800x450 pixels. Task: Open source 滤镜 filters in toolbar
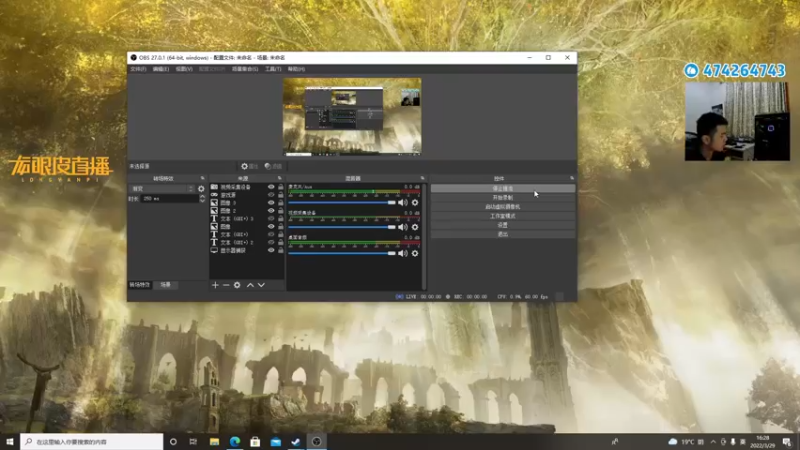coord(273,166)
